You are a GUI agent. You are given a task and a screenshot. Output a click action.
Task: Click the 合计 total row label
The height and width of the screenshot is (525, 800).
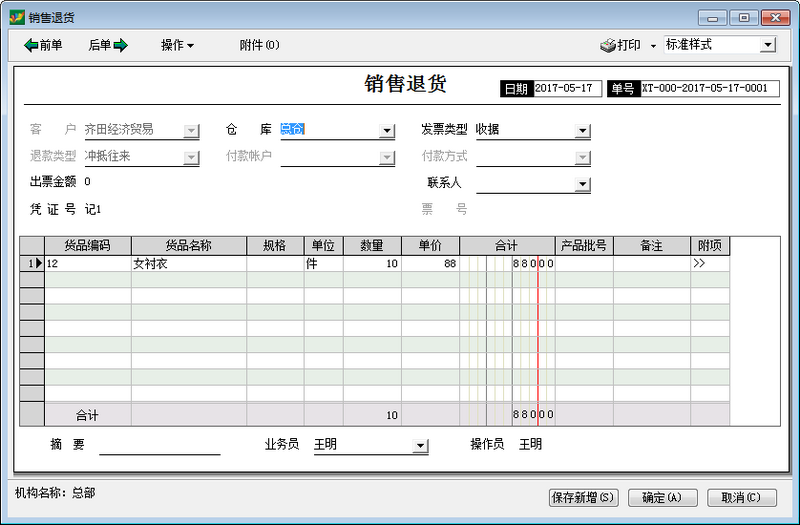87,415
